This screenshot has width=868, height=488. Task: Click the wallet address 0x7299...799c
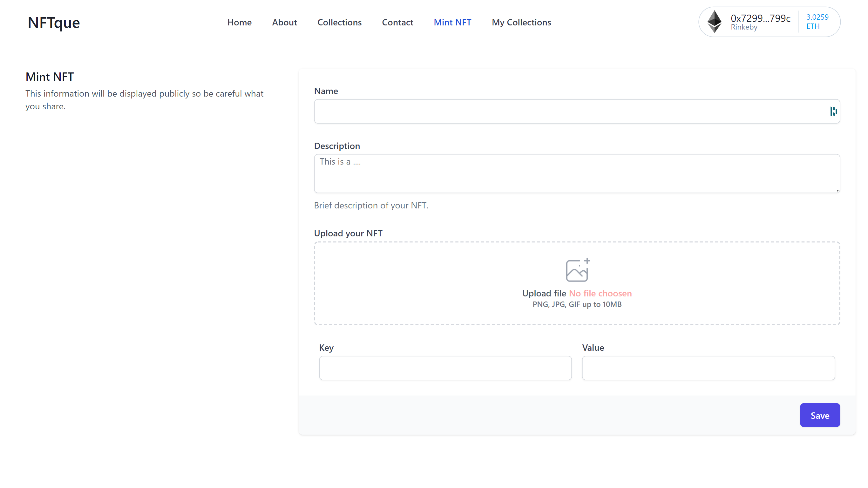760,18
